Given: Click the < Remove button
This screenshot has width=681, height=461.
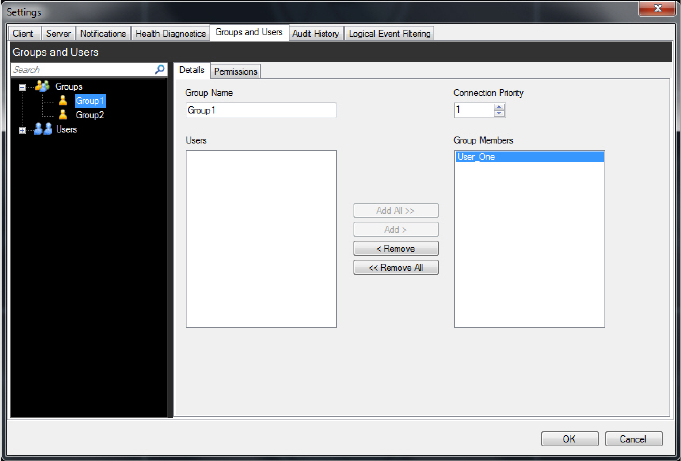Looking at the screenshot, I should (396, 249).
